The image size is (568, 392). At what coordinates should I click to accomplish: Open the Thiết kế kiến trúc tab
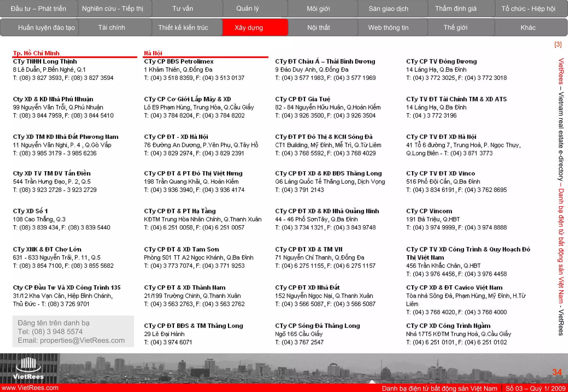[x=183, y=27]
